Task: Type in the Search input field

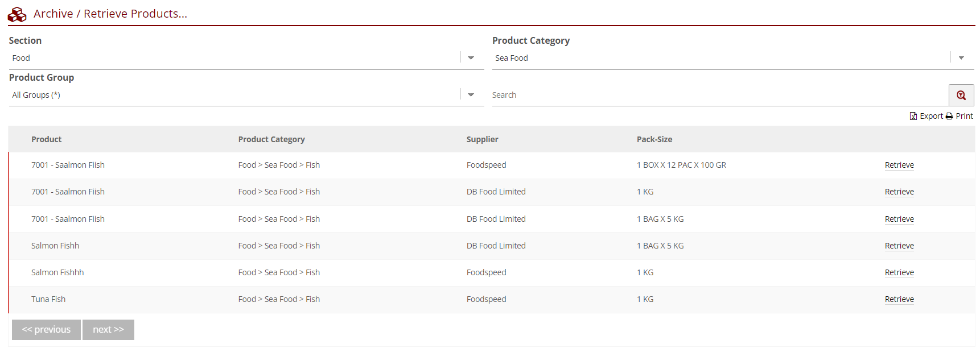Action: [717, 95]
